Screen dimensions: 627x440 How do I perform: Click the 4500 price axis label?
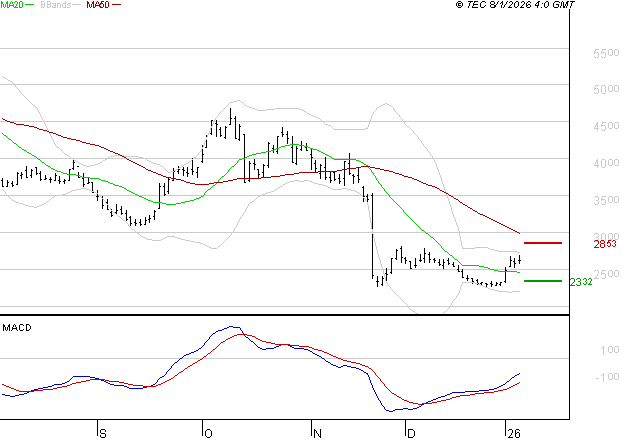(x=606, y=126)
